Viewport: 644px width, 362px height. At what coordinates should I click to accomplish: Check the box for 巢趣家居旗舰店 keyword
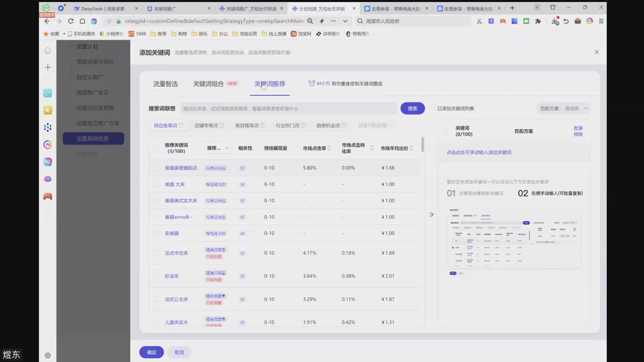click(156, 168)
